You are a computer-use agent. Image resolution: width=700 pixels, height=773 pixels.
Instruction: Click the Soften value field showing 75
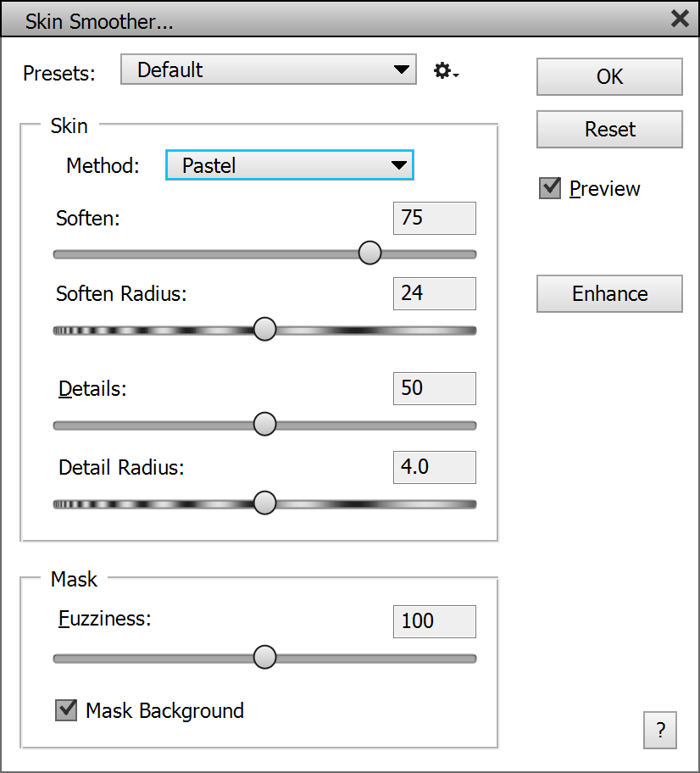[434, 218]
